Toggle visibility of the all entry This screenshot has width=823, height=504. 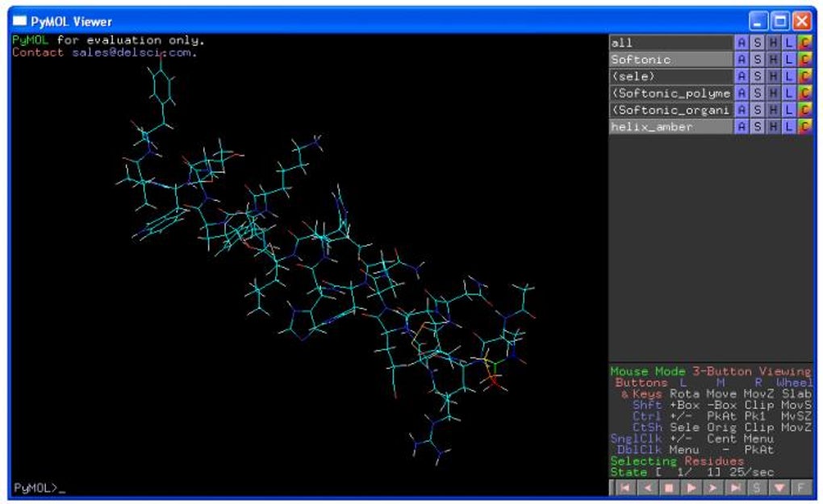click(x=671, y=43)
